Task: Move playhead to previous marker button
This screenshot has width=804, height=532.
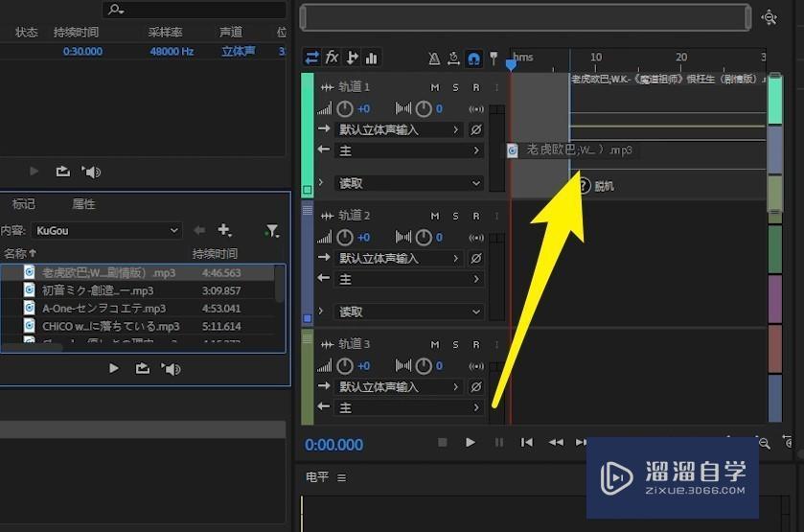Action: (x=527, y=442)
